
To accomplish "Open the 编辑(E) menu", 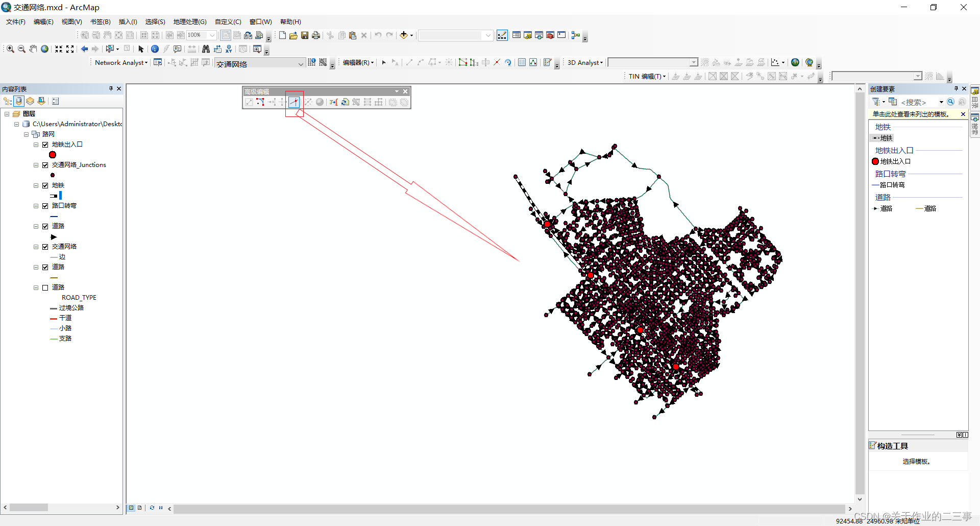I will 43,21.
